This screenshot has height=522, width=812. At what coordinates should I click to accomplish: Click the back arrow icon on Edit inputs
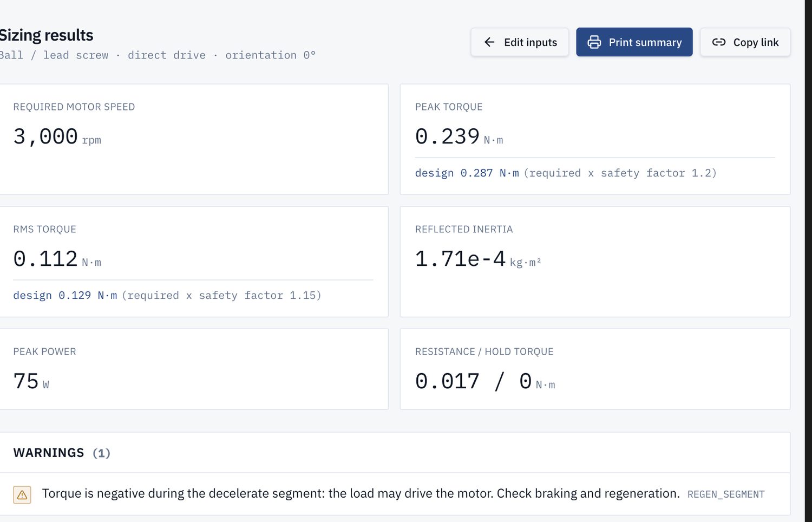point(489,42)
